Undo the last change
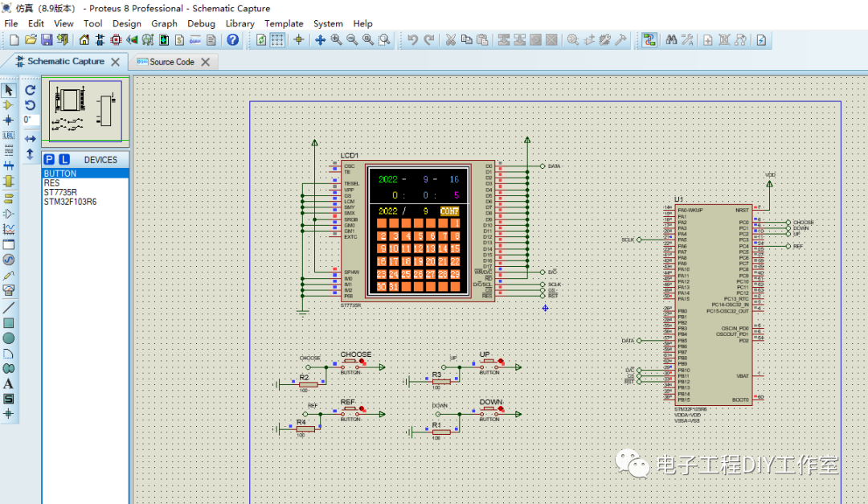The width and height of the screenshot is (868, 504). click(412, 40)
